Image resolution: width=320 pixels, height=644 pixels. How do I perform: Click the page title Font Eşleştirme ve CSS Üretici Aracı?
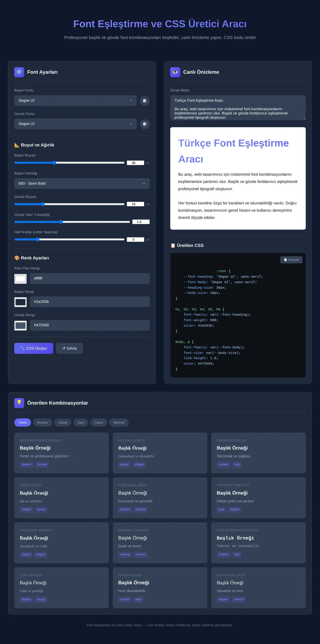[160, 24]
